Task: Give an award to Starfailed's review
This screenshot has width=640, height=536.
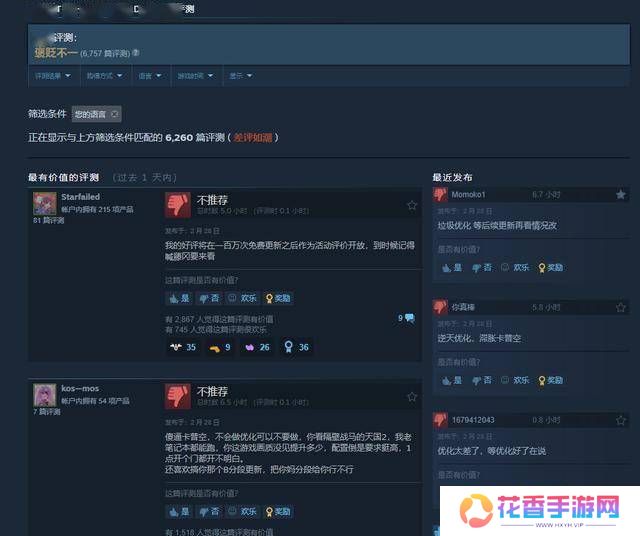Action: tap(279, 298)
